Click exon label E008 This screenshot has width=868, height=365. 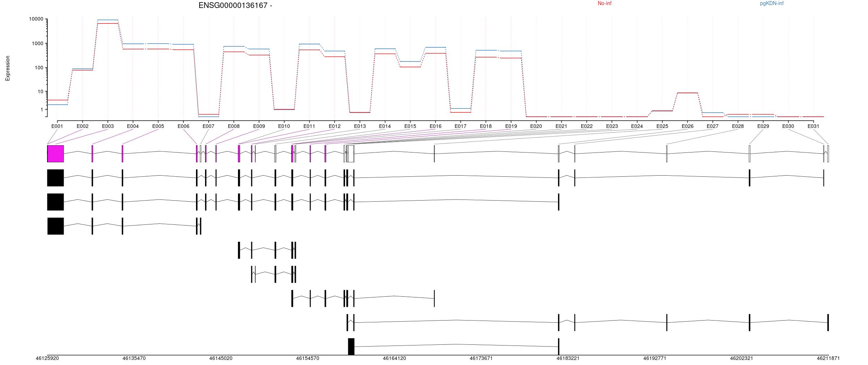click(x=234, y=126)
